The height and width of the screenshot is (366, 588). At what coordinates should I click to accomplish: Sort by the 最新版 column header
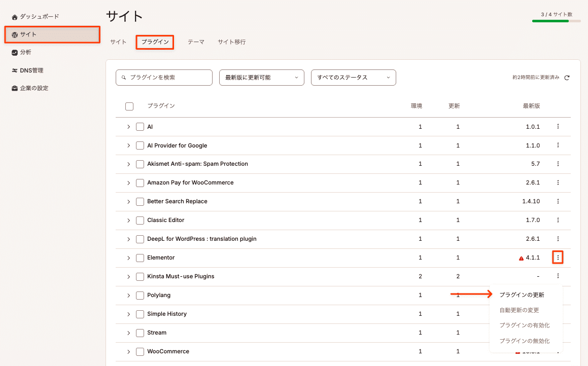pos(531,106)
